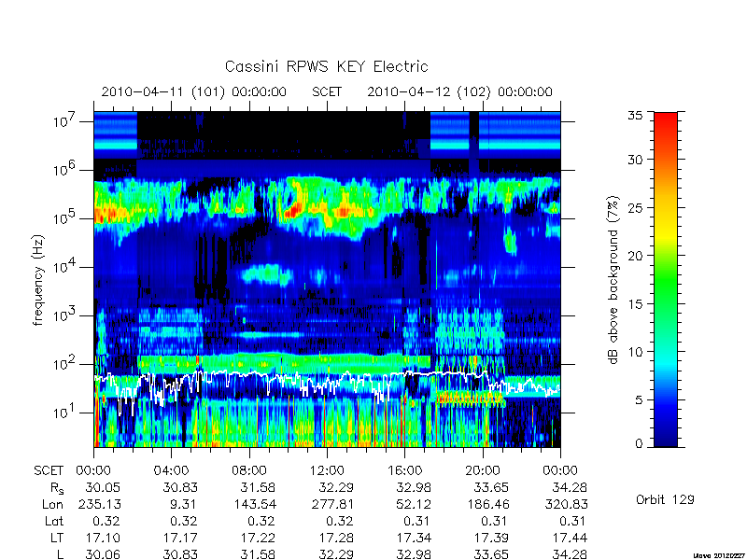Click the Lat value '0.31' under 16:00
The height and width of the screenshot is (560, 747).
(417, 522)
